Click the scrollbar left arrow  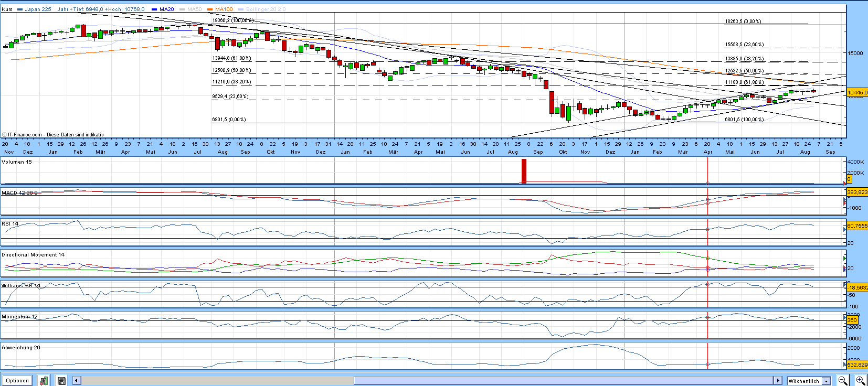click(77, 381)
